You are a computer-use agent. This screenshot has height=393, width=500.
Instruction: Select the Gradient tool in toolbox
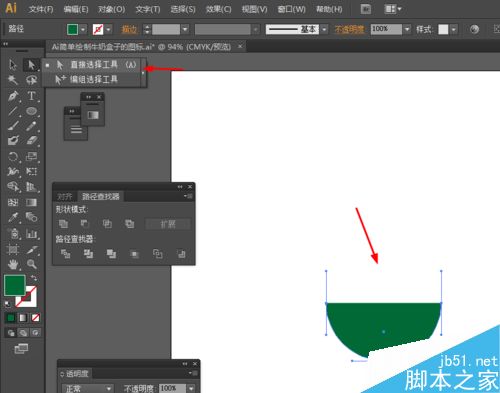(32, 202)
